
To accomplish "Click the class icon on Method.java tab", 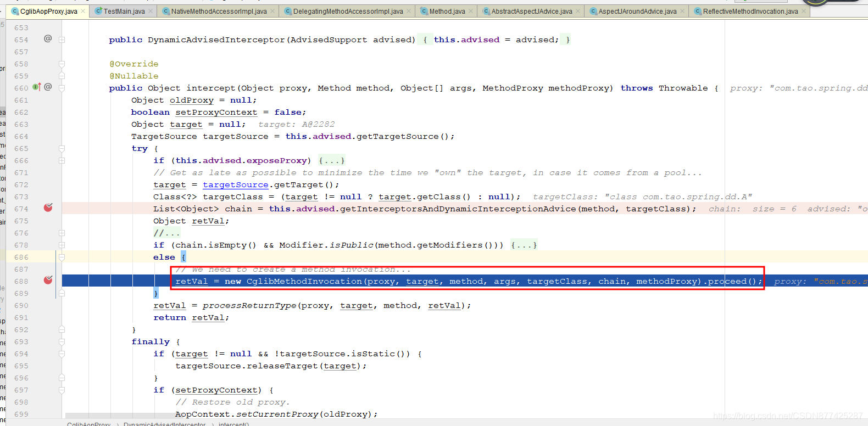I will tap(425, 11).
